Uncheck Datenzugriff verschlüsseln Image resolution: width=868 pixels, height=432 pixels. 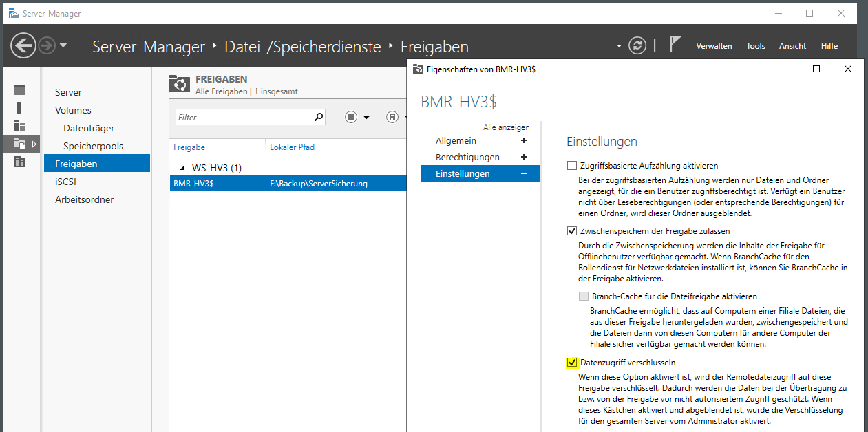pos(571,362)
